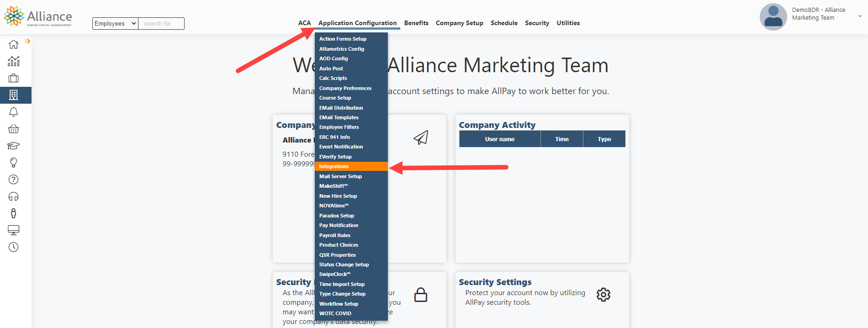The width and height of the screenshot is (868, 328).
Task: Open the Security menu
Action: (x=537, y=23)
